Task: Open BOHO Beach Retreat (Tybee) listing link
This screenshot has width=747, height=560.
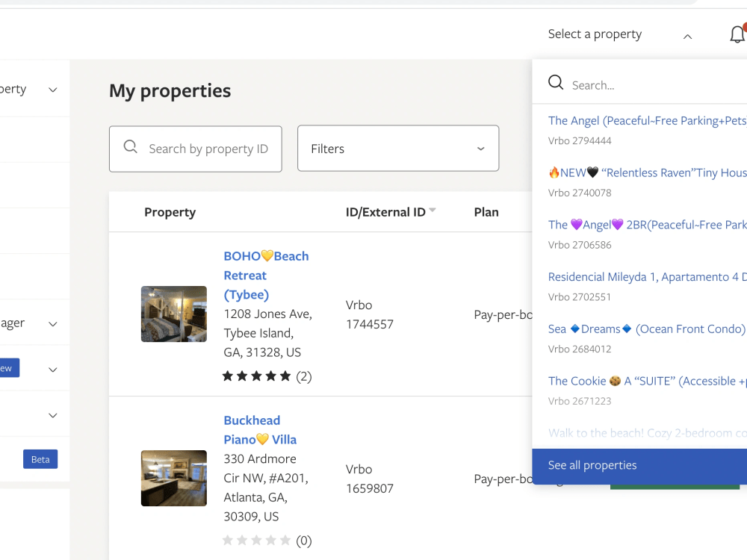Action: click(267, 276)
